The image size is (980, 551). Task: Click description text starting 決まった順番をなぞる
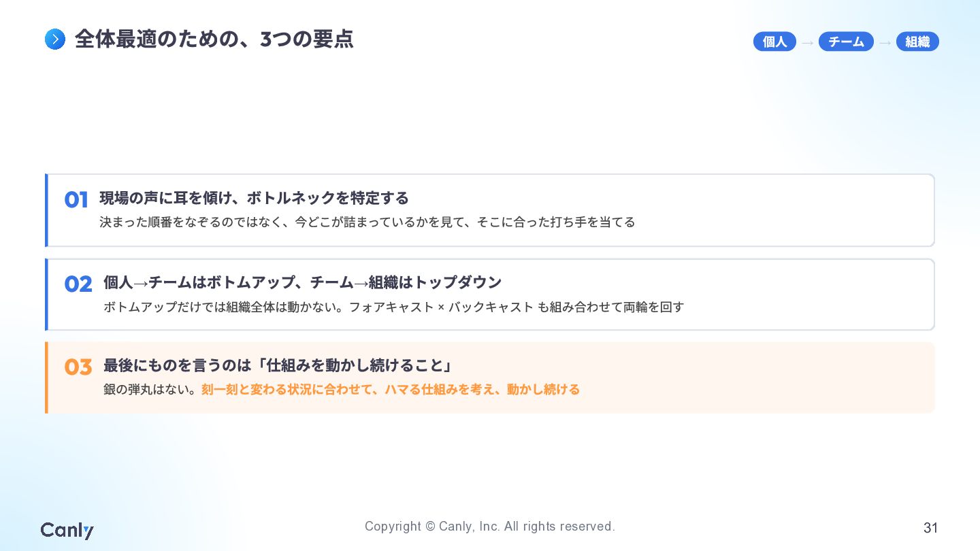coord(367,222)
